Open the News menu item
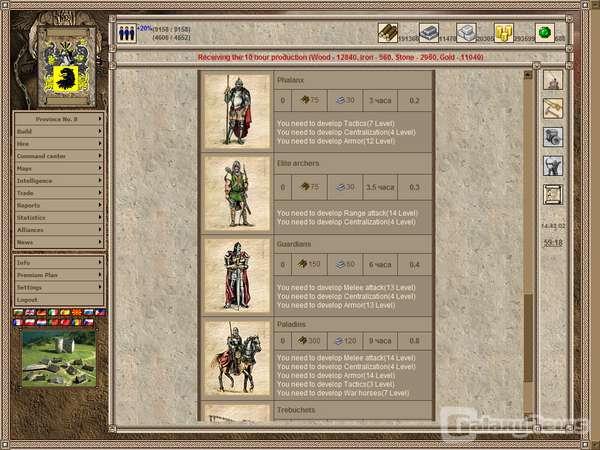The width and height of the screenshot is (600, 450). point(59,242)
